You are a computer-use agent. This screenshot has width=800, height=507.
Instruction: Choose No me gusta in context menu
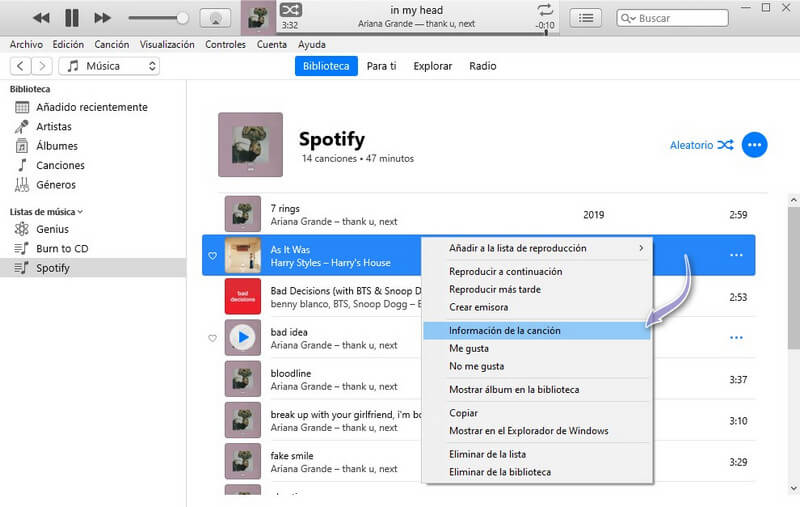pyautogui.click(x=537, y=366)
